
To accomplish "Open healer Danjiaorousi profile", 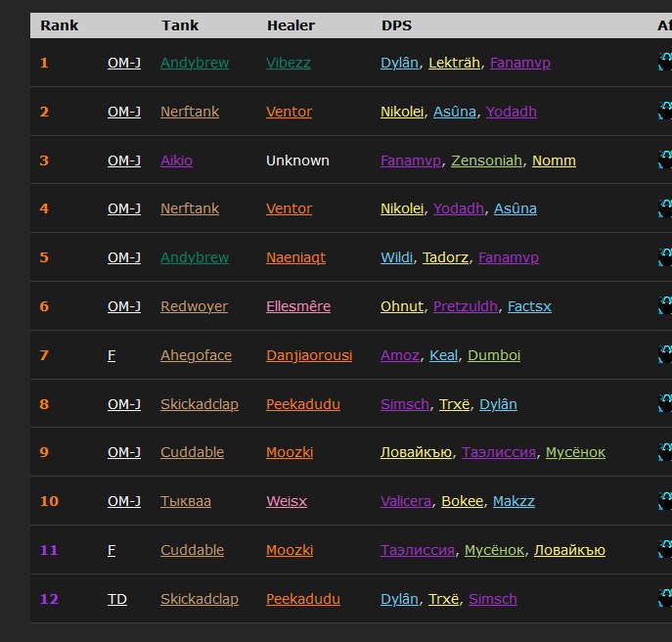I will pos(309,355).
